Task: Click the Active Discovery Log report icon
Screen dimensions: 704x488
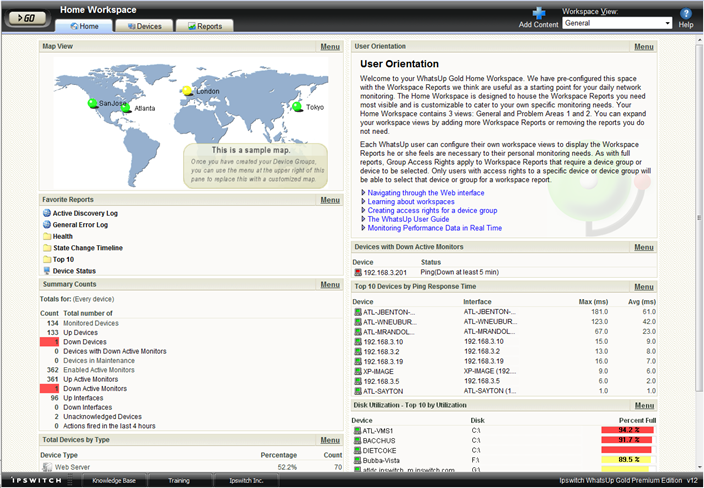Action: [x=46, y=213]
